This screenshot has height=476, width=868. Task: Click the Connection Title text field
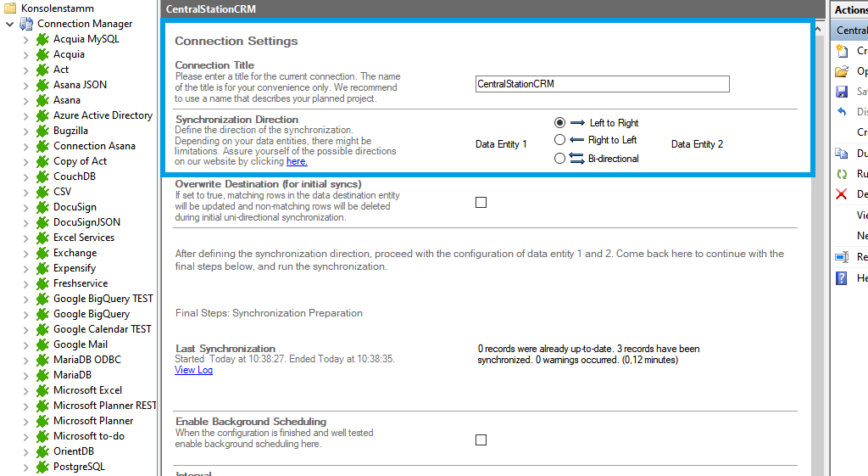[602, 84]
